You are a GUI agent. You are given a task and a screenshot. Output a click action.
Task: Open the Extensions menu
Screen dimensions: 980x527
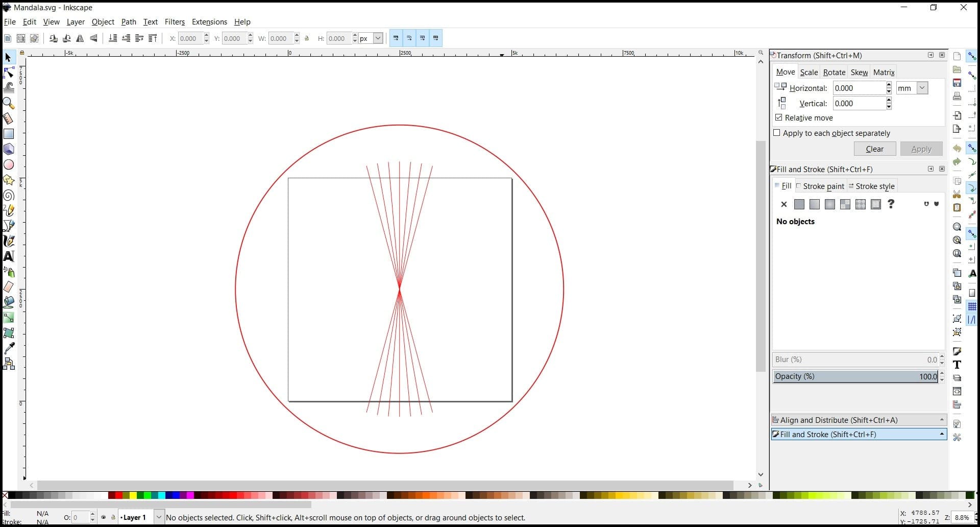point(209,22)
